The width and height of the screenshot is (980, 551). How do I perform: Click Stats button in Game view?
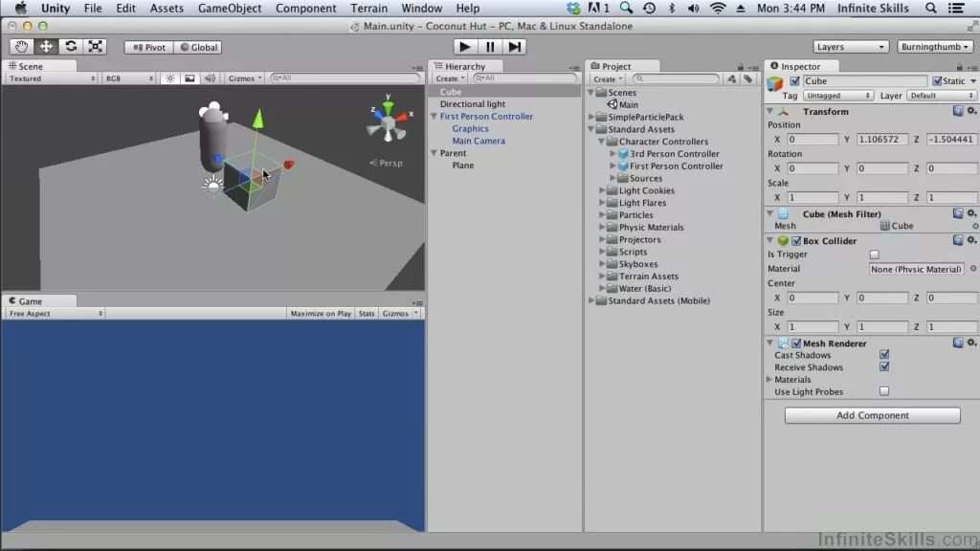click(x=367, y=314)
